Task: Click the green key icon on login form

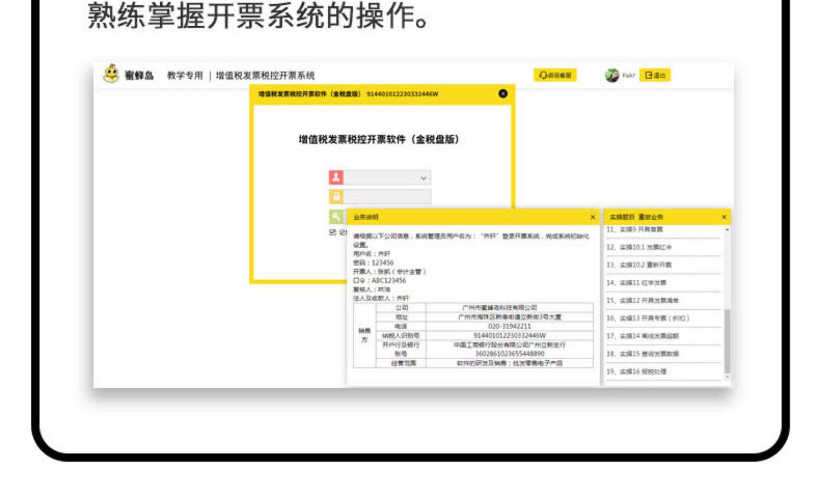Action: click(x=336, y=216)
